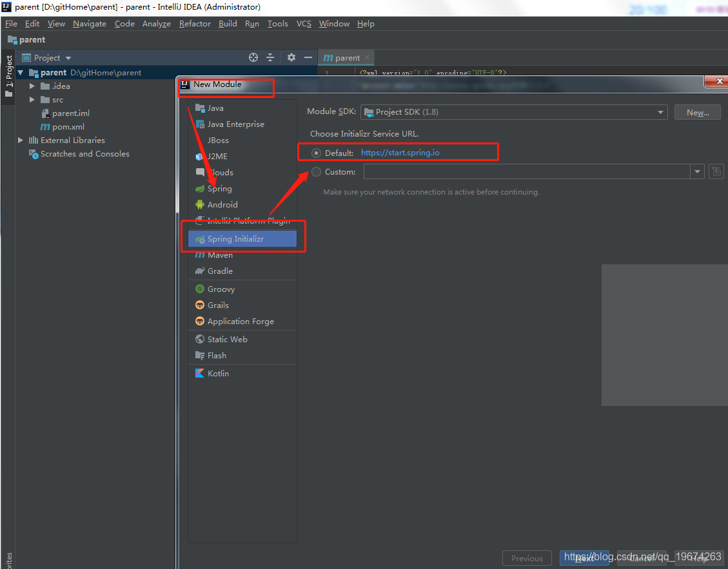
Task: Hide Project panel with minimize icon
Action: click(x=308, y=57)
